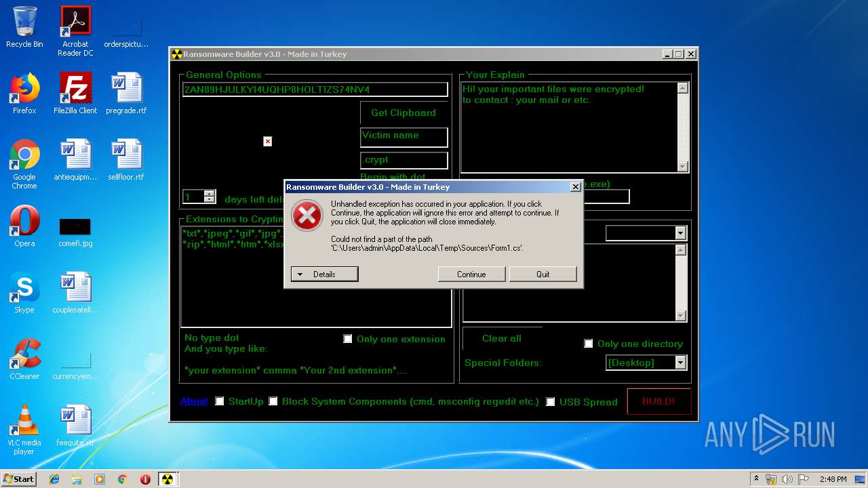
Task: Click the volume icon in system tray
Action: [786, 479]
